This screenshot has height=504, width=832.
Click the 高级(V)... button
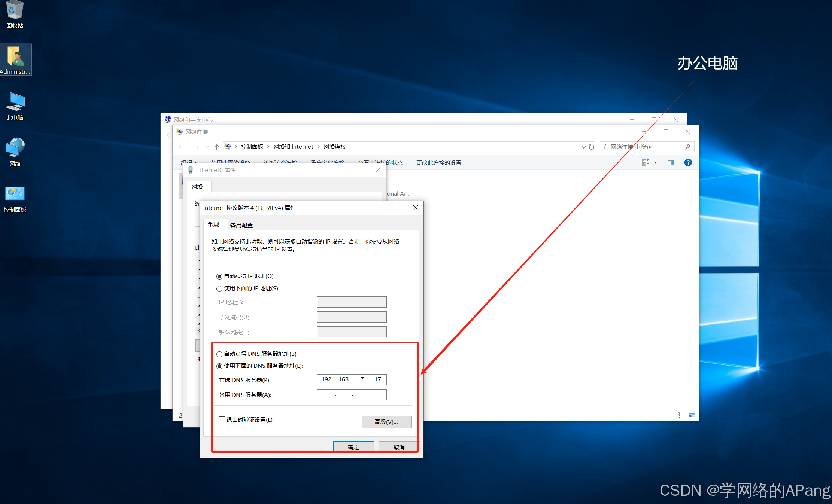386,422
